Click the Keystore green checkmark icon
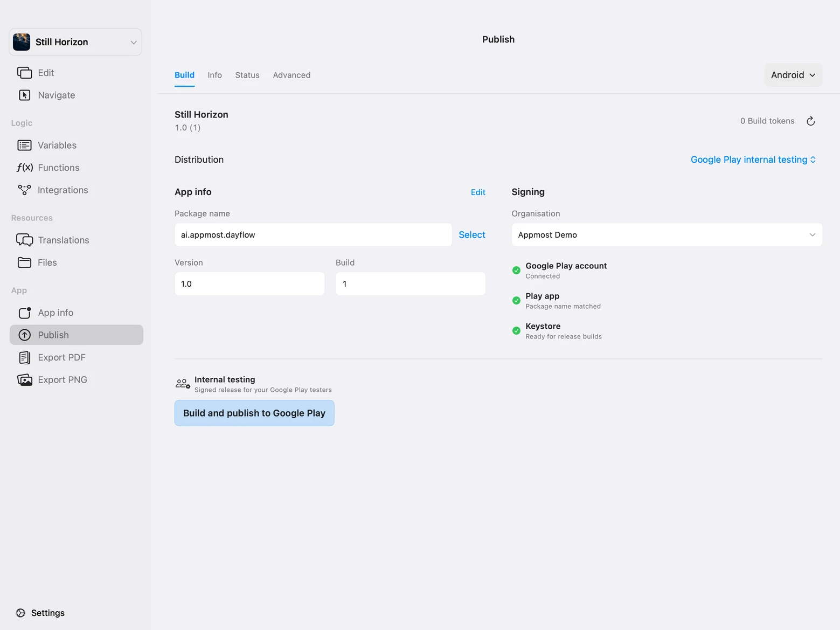The width and height of the screenshot is (840, 630). point(516,330)
